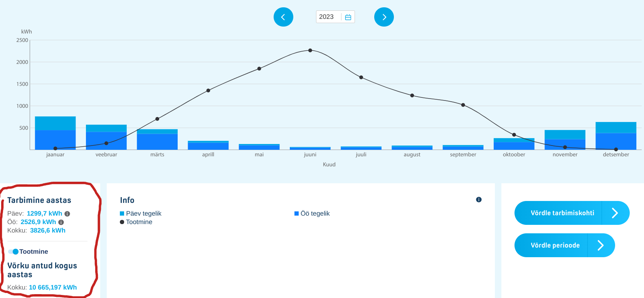This screenshot has height=298, width=644.
Task: Click the Päev tegelik color square
Action: pos(122,213)
